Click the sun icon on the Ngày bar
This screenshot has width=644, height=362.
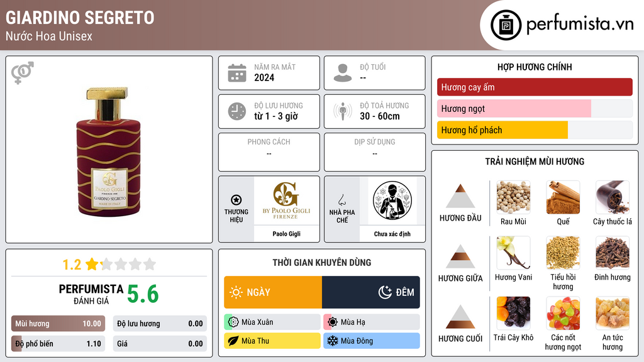pos(236,292)
